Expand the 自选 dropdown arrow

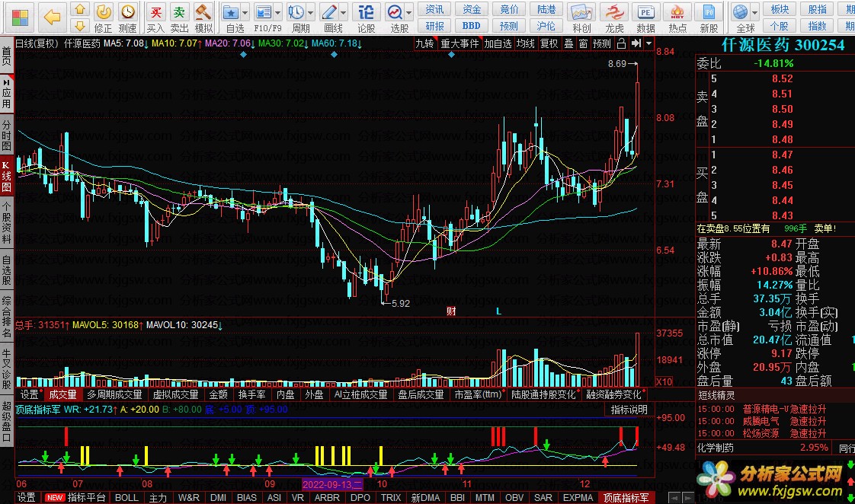click(245, 12)
